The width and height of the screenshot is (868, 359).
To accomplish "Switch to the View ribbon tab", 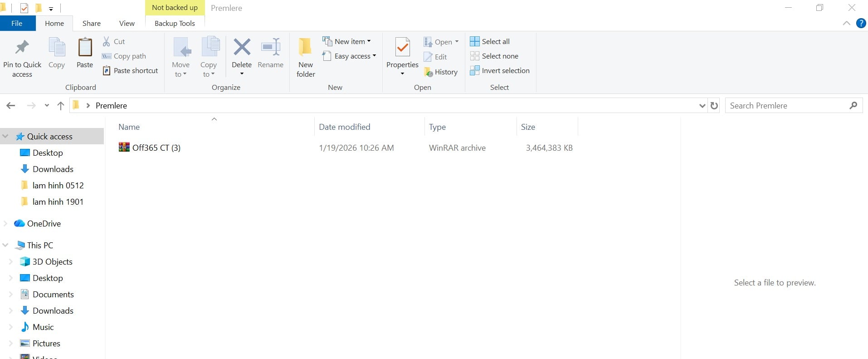I will point(127,24).
